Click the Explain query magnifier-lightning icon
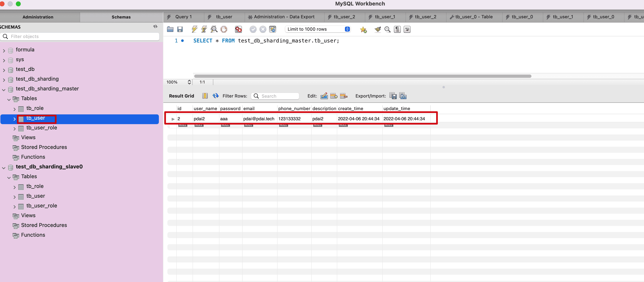644x282 pixels. [214, 29]
